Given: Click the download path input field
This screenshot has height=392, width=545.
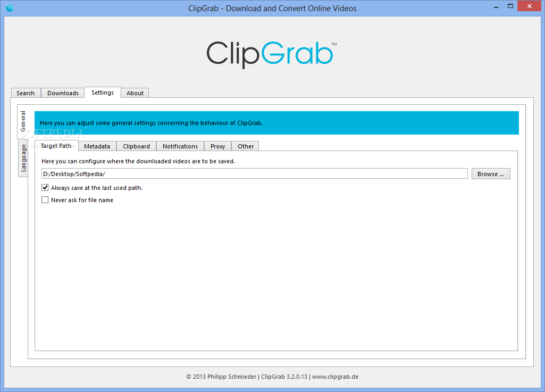Looking at the screenshot, I should tap(255, 173).
